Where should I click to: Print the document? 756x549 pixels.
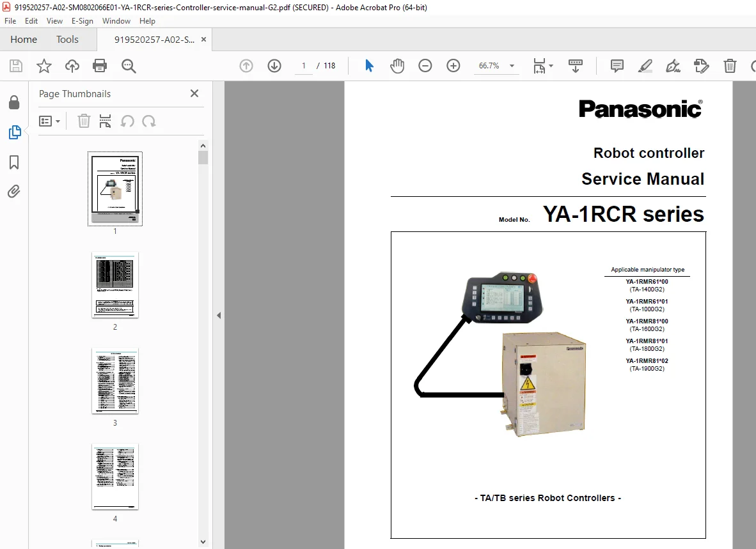100,66
